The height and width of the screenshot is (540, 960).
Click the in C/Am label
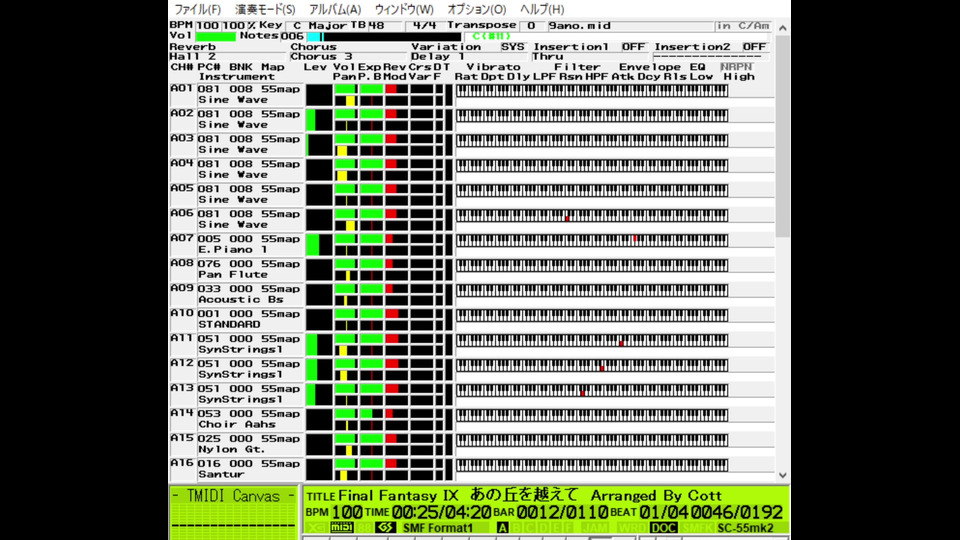pyautogui.click(x=743, y=26)
